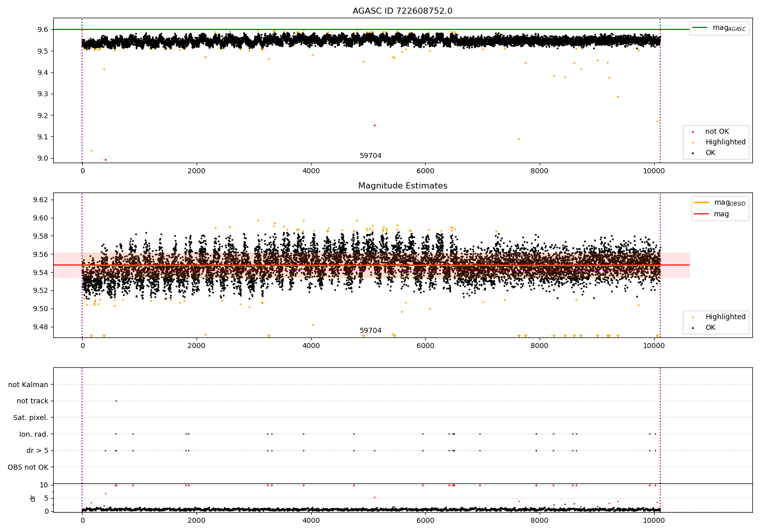
Task: Click the orange mag OBSID line swatch in legend
Action: pos(701,203)
